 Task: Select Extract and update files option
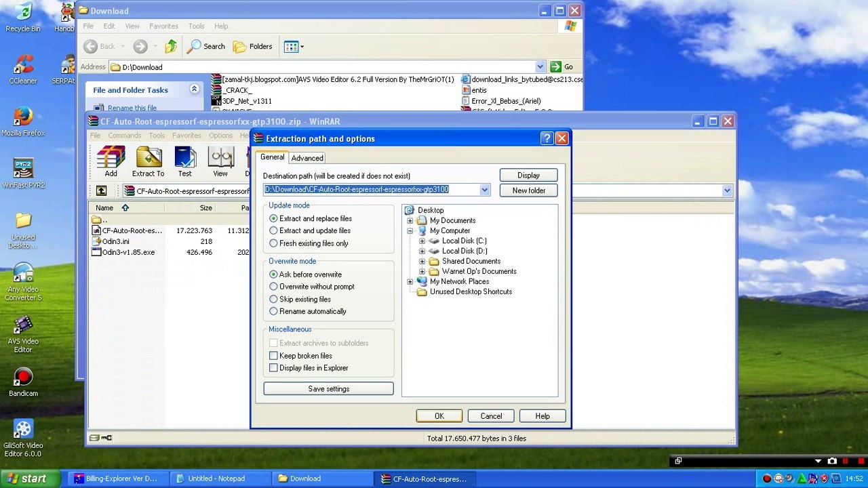(x=310, y=230)
